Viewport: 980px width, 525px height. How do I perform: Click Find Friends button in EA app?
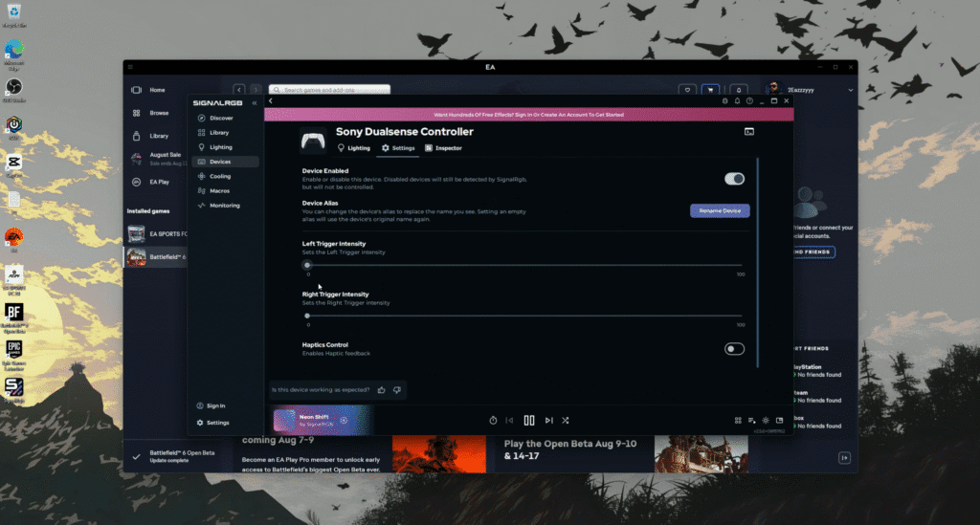click(813, 252)
